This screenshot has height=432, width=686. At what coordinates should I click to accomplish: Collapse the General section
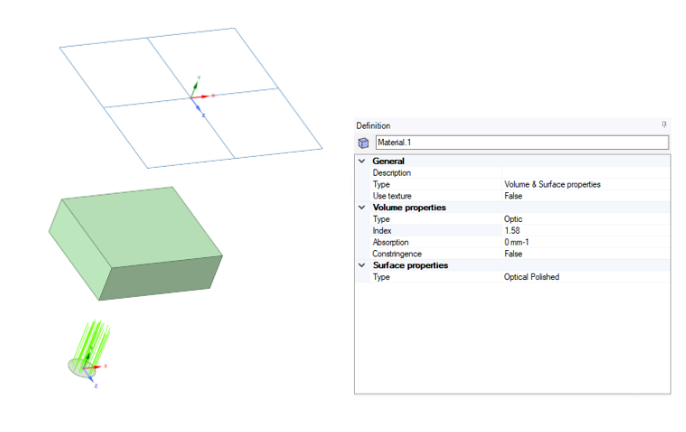[x=361, y=161]
